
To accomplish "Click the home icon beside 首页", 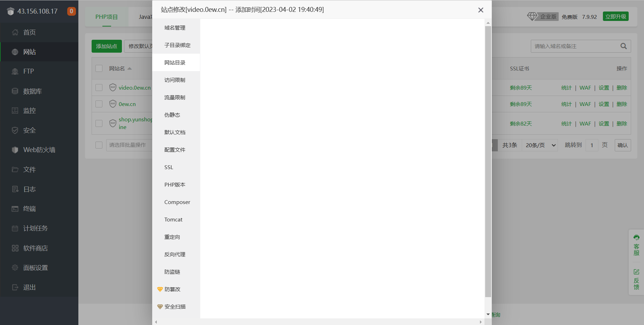I will pos(15,32).
